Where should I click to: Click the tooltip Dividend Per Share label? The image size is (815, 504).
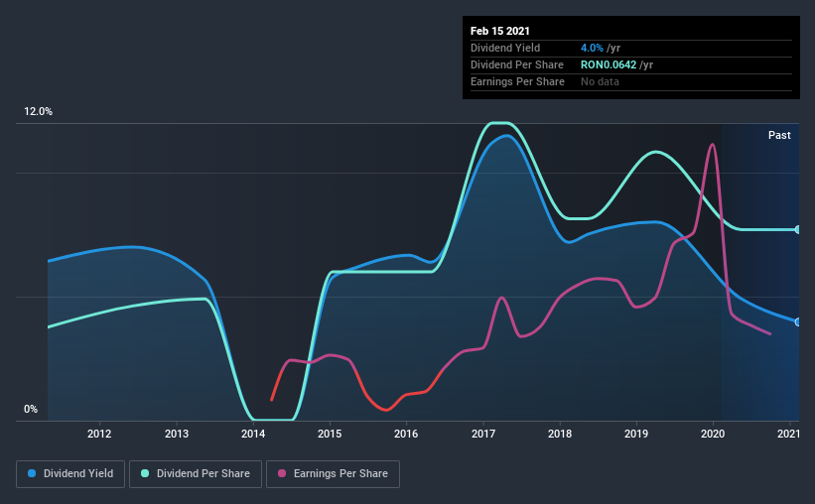click(516, 64)
